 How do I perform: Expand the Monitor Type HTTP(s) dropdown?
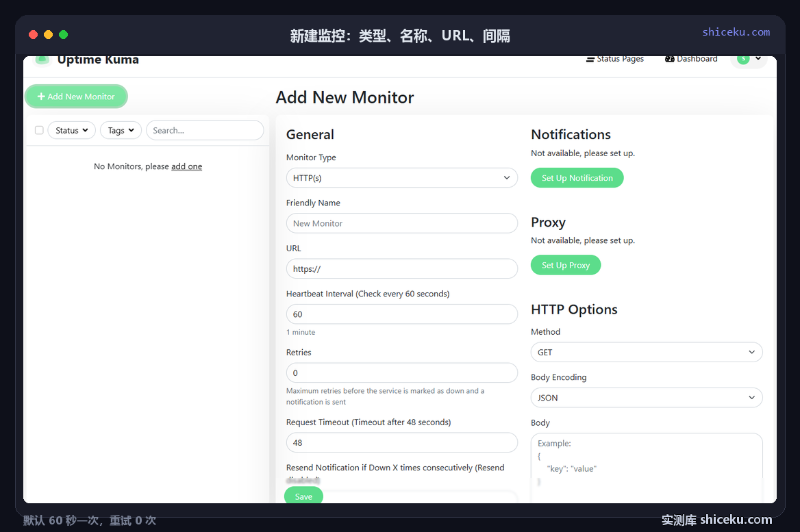[402, 177]
